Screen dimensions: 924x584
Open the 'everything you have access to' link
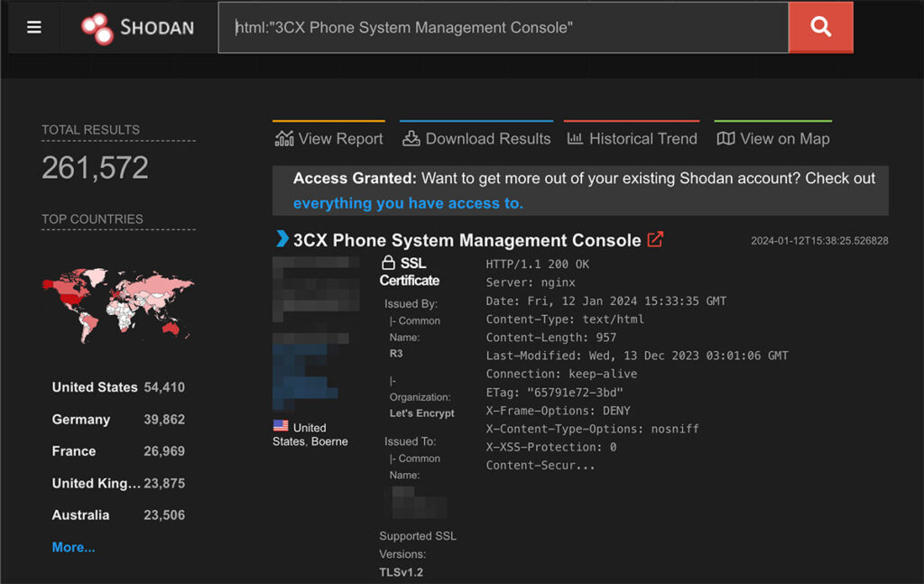click(408, 203)
